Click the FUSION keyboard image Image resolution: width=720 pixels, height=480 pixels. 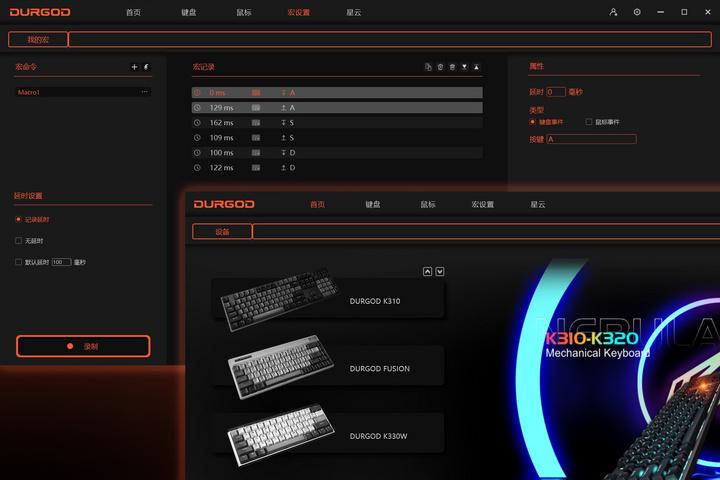281,367
